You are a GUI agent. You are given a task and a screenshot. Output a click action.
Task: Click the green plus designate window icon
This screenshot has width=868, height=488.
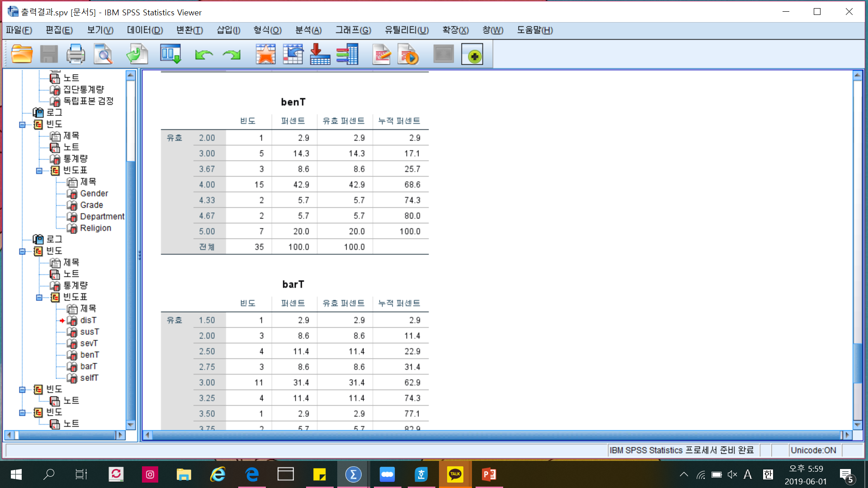(x=472, y=54)
